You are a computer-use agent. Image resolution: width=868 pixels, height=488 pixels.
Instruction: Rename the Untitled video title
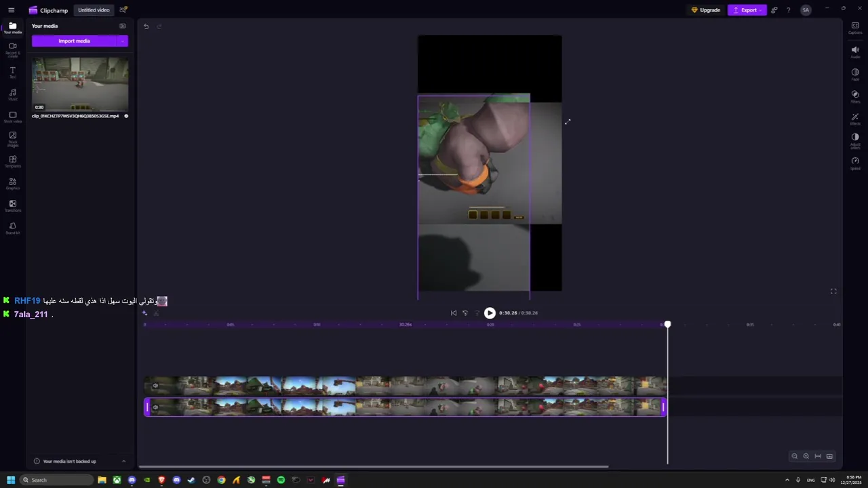pyautogui.click(x=94, y=10)
